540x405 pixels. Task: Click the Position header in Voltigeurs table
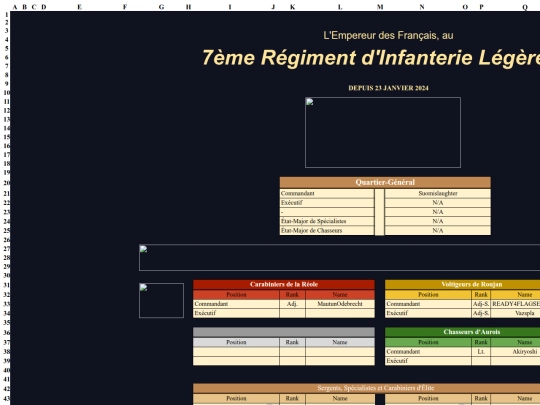click(x=428, y=295)
